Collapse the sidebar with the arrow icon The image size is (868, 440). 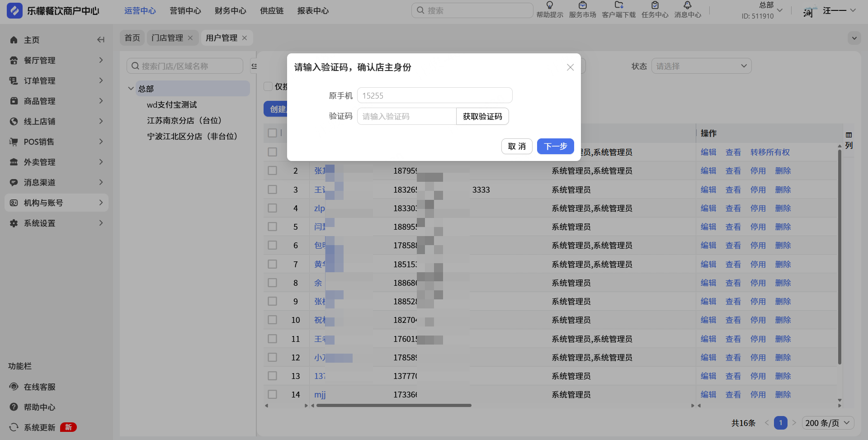(101, 40)
